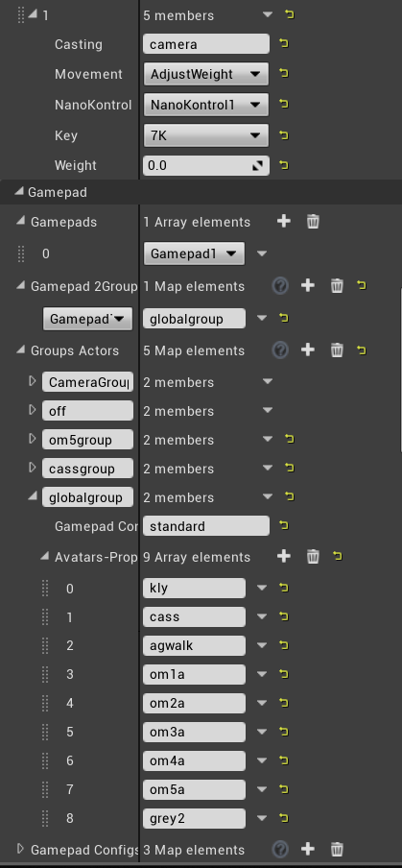Add element to Gamepad Configs map
Image resolution: width=402 pixels, height=868 pixels.
click(307, 849)
